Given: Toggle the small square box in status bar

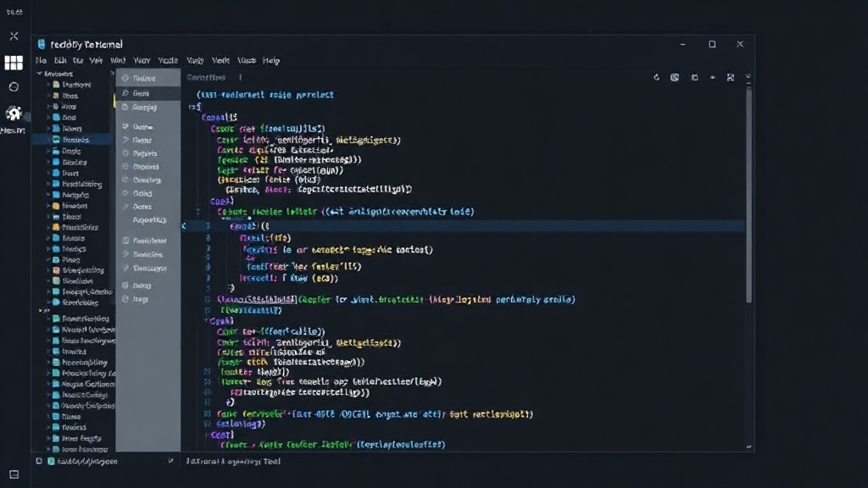Looking at the screenshot, I should [x=39, y=461].
